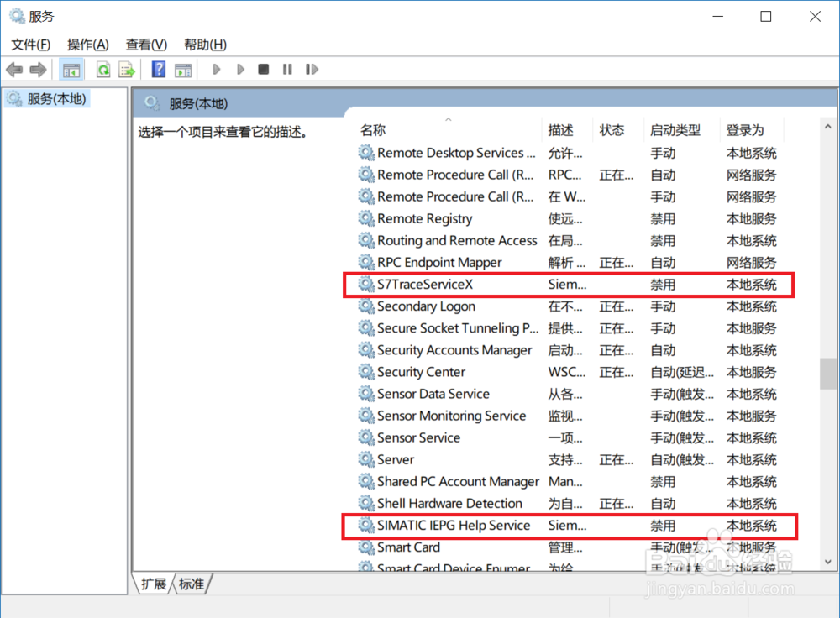Click the scrollbar down arrow
This screenshot has width=840, height=618.
(827, 562)
